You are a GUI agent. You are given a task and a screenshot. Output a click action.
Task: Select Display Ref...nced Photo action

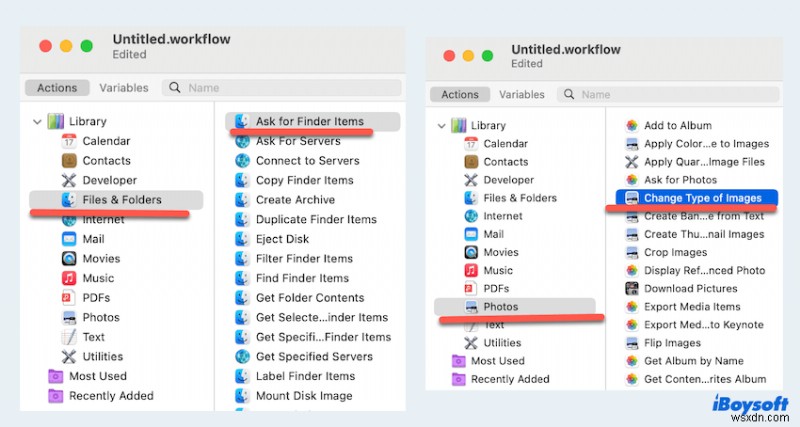705,270
